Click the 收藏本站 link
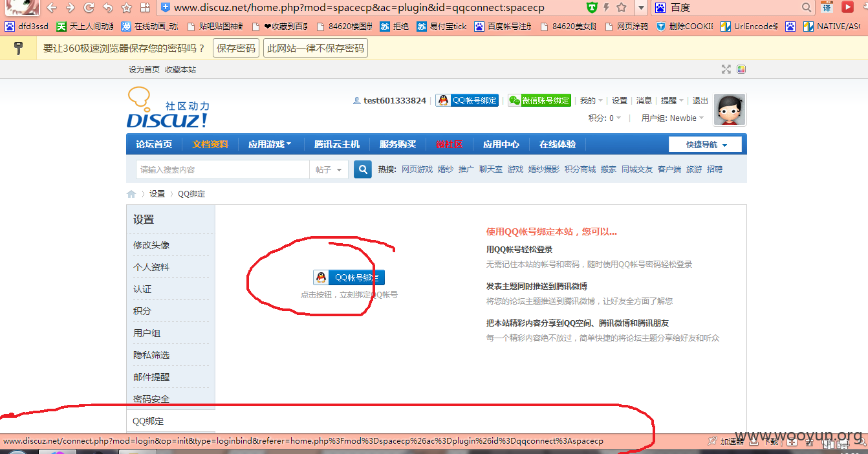 pyautogui.click(x=180, y=69)
